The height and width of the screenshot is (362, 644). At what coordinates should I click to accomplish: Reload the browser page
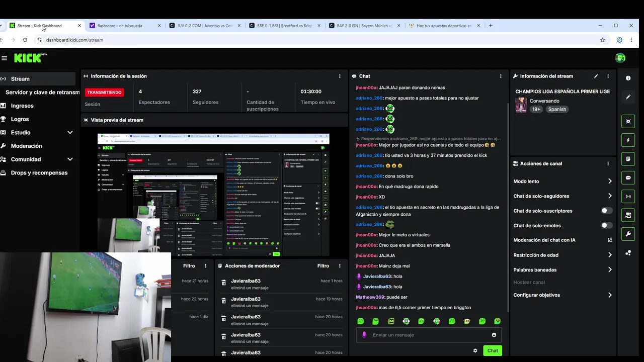(x=25, y=40)
